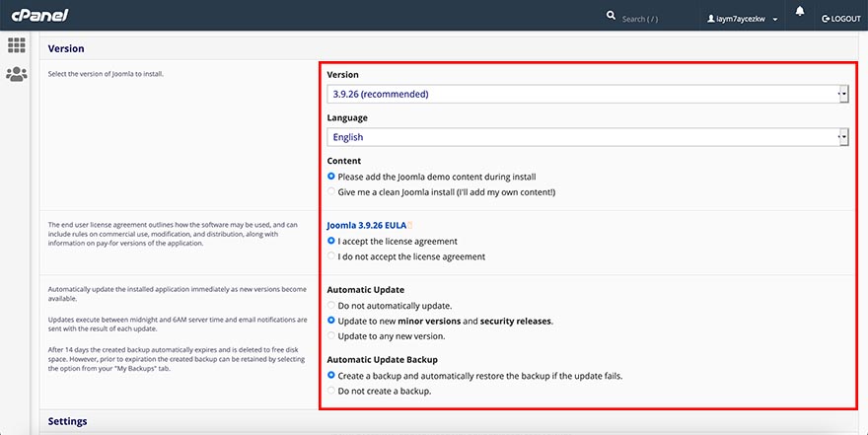Click the search magnifier icon
The width and height of the screenshot is (868, 435).
click(x=611, y=16)
